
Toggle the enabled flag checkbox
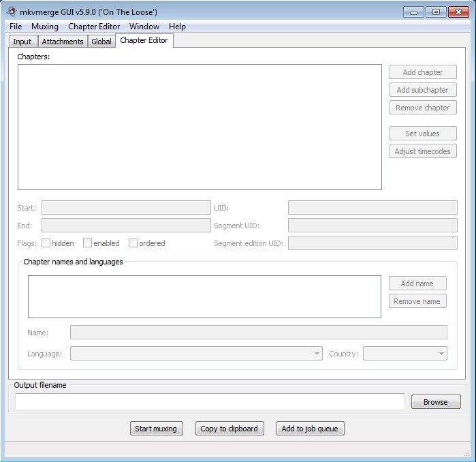tap(87, 243)
